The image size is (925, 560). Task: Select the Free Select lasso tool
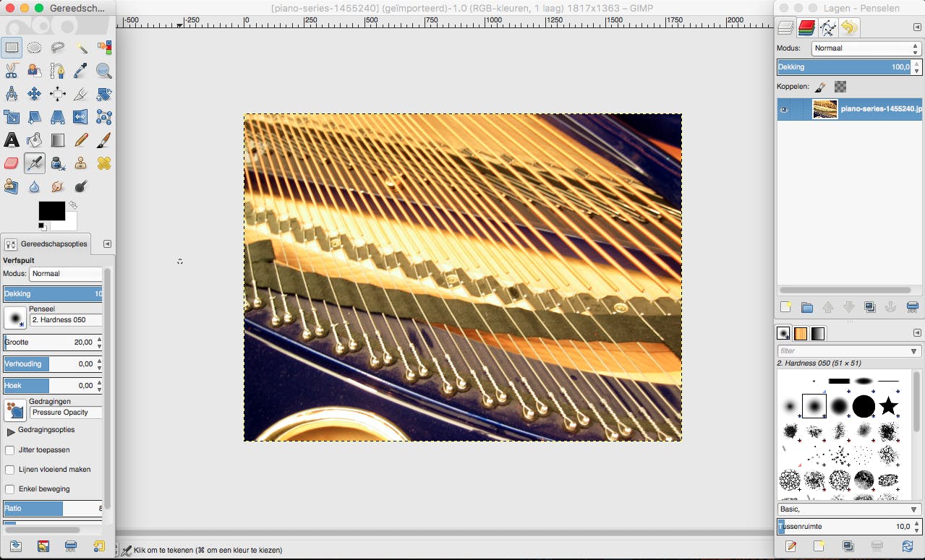click(x=58, y=48)
